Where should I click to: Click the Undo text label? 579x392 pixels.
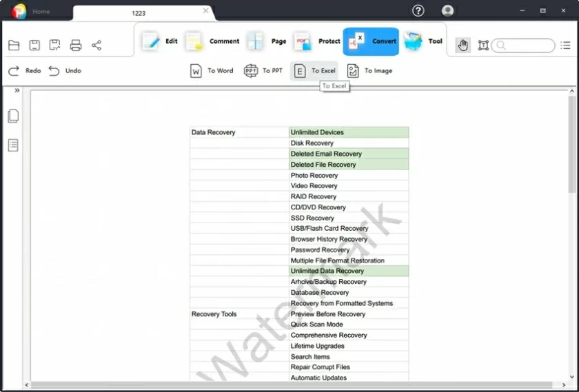coord(73,70)
